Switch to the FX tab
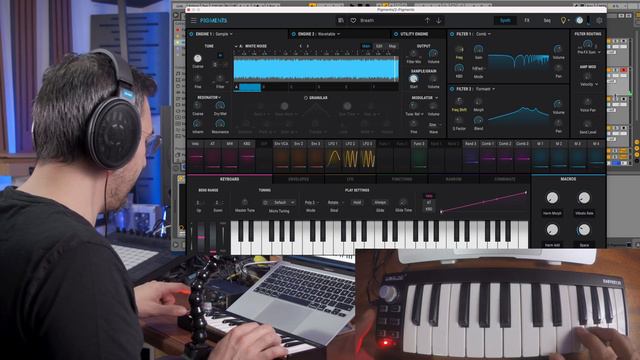The image size is (640, 360). 527,20
